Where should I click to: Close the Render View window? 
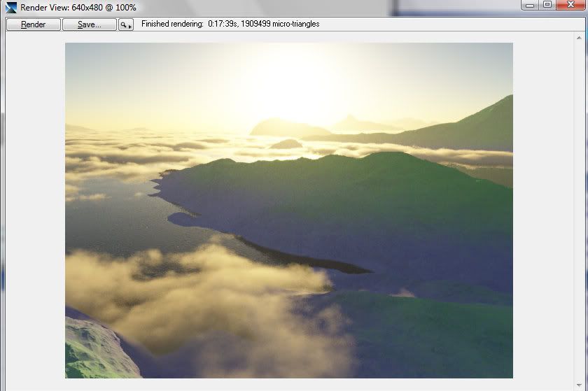coord(570,5)
